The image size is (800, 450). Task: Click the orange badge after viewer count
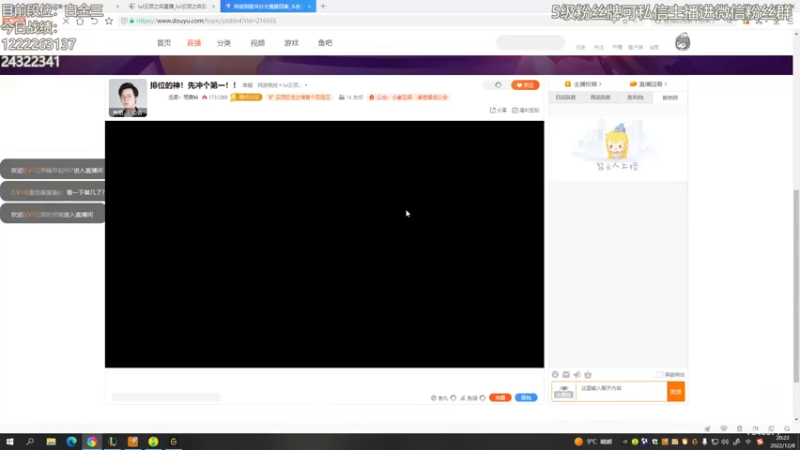click(x=246, y=97)
